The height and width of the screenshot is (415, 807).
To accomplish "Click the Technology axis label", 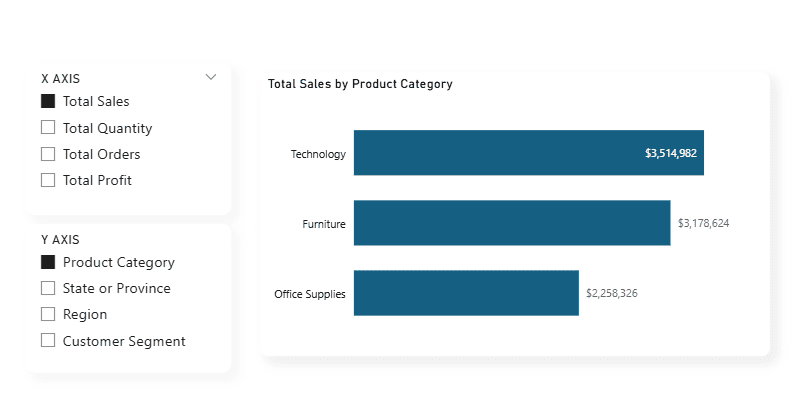I will click(318, 154).
